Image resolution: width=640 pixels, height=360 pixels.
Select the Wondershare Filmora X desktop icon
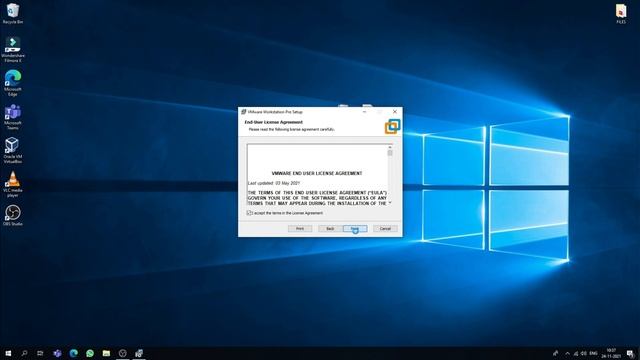coord(13,49)
